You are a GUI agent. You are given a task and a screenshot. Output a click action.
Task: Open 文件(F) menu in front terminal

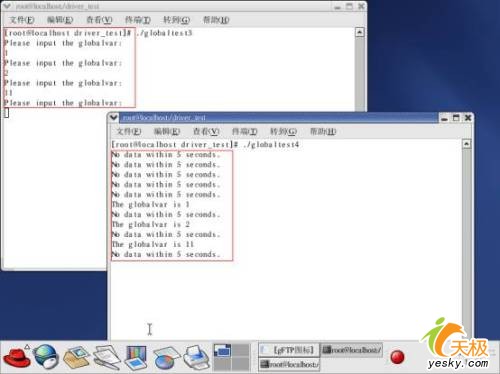point(129,131)
